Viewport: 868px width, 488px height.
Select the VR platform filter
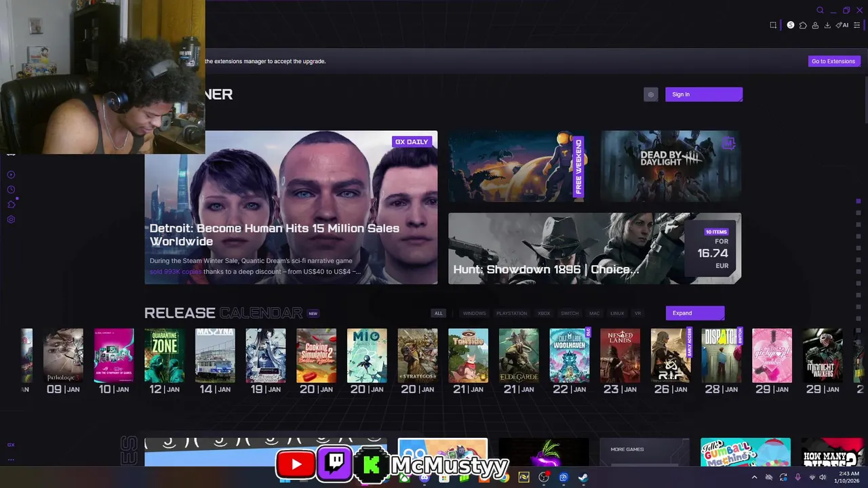637,313
